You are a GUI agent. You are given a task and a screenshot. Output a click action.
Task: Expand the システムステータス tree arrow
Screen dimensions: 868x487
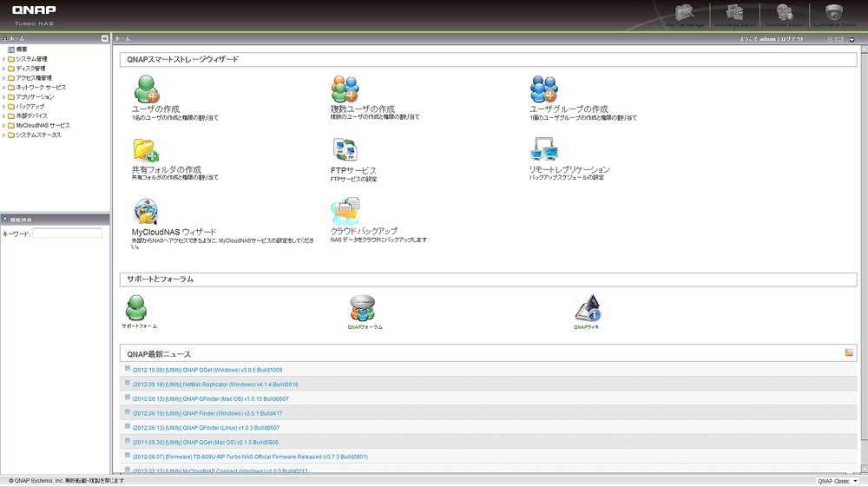coord(3,135)
